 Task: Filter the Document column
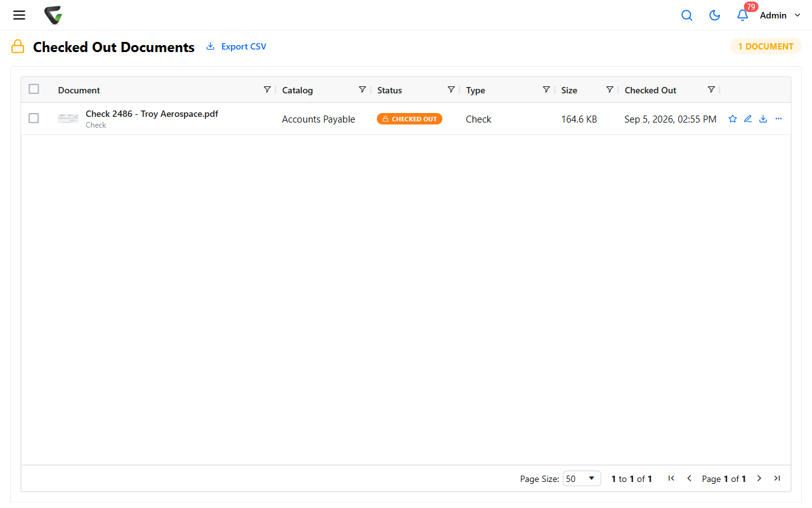[267, 90]
